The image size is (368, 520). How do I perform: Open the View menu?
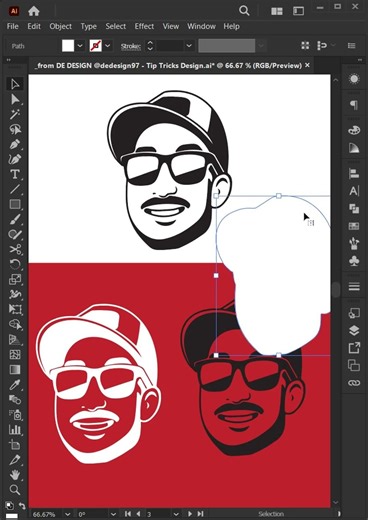coord(171,26)
